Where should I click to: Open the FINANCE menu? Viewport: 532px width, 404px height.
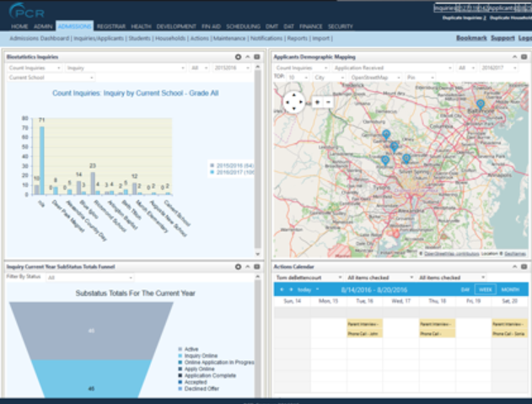311,26
